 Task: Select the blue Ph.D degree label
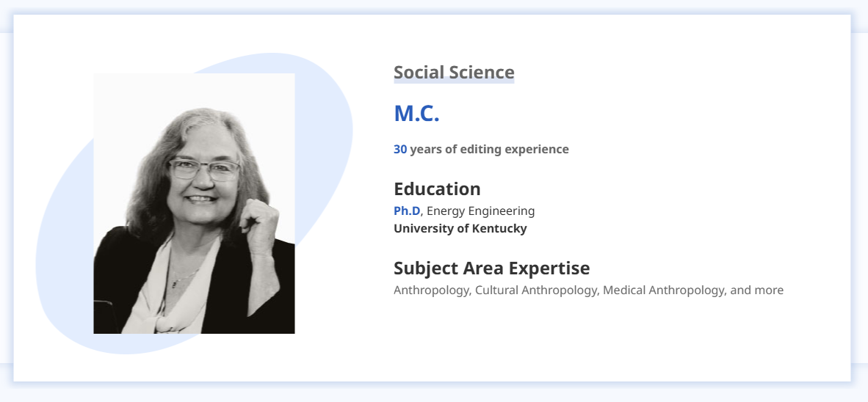click(x=407, y=211)
